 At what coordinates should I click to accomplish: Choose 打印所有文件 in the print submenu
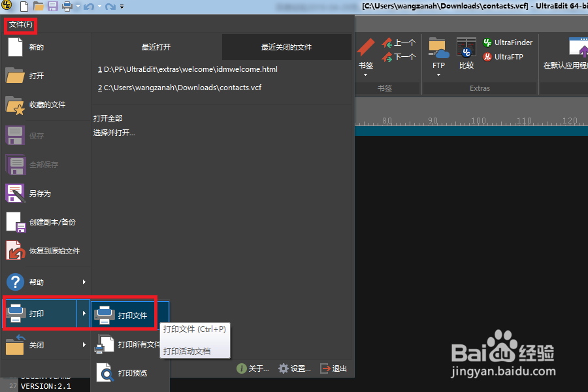coord(127,344)
